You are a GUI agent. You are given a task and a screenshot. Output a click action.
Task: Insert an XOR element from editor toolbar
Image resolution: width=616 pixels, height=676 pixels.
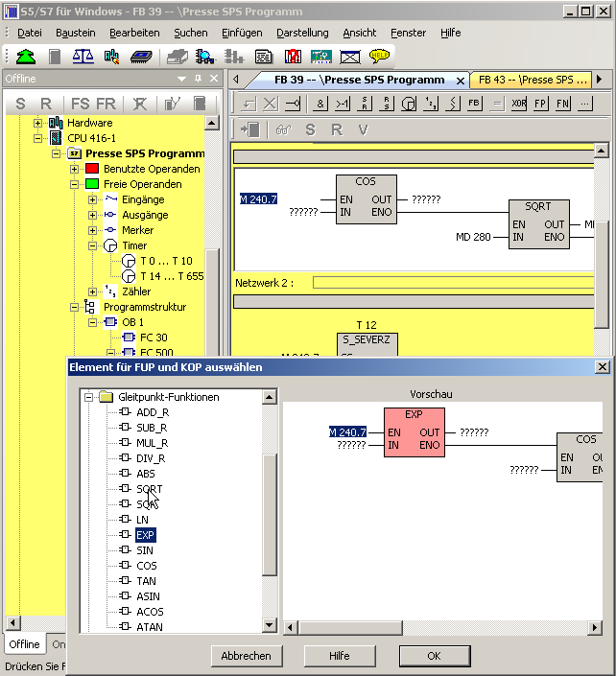click(x=518, y=104)
